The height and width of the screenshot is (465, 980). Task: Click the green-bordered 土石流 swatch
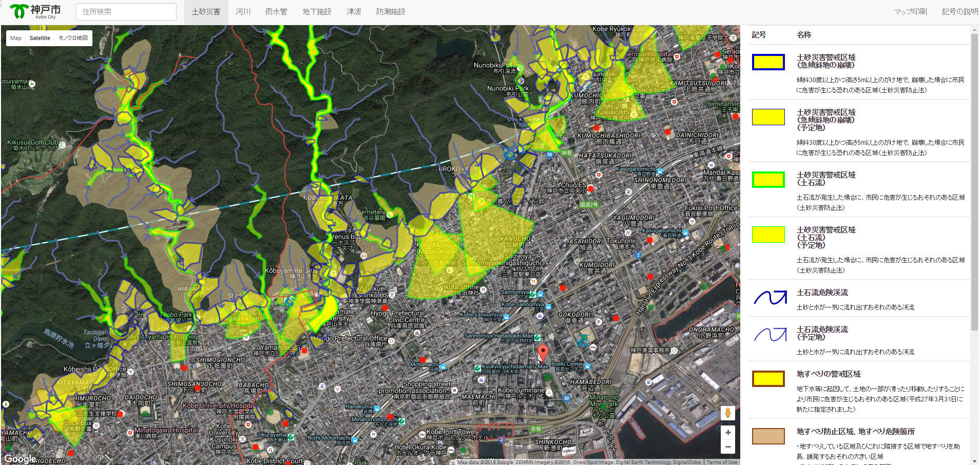coord(768,180)
